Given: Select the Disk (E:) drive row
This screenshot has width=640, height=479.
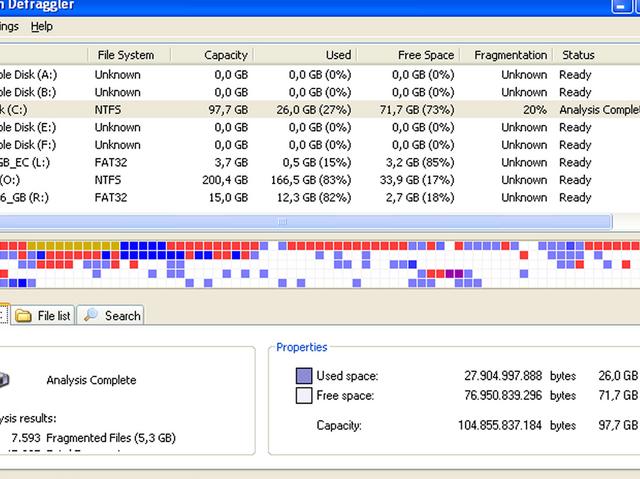Looking at the screenshot, I should (320, 127).
